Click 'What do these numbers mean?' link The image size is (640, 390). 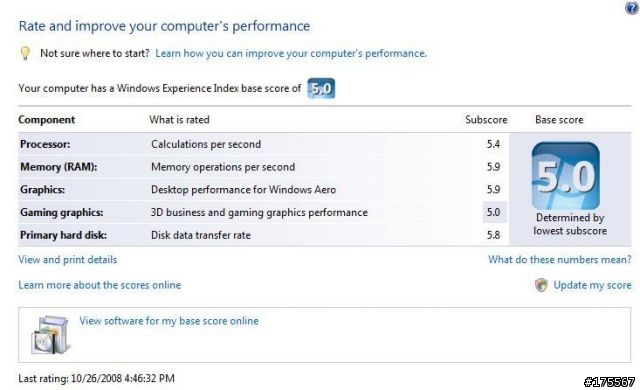click(x=560, y=259)
